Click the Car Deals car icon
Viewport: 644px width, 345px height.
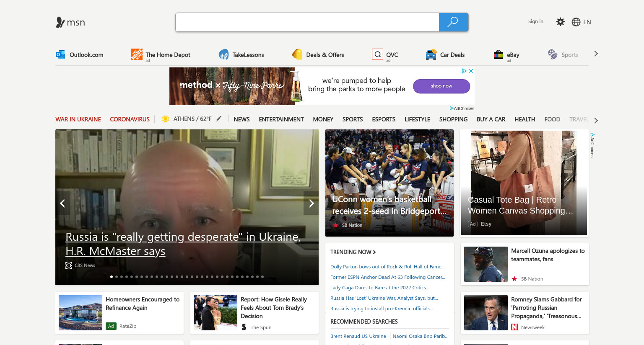tap(431, 54)
